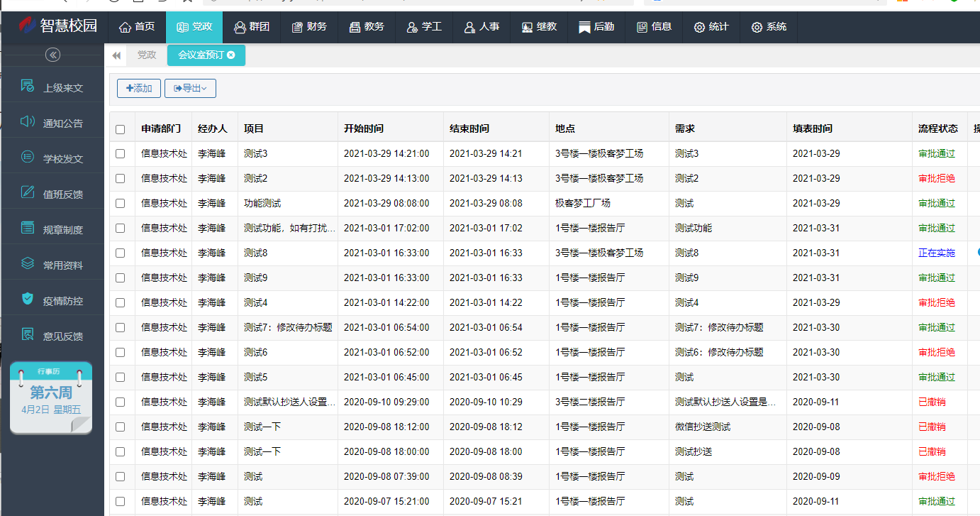This screenshot has height=516, width=980.
Task: Click the 3号楼二楼报告厅 location cell
Action: coord(590,402)
